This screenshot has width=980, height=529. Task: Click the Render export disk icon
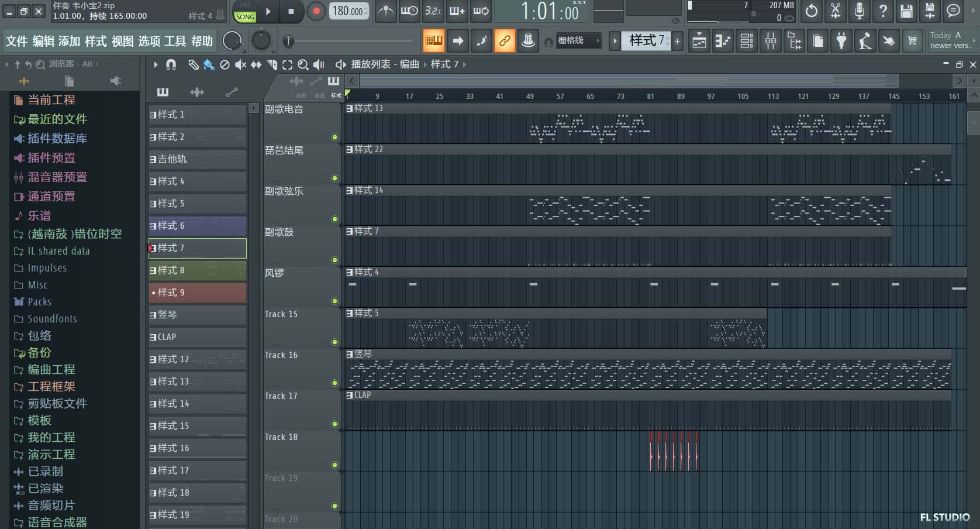tap(930, 11)
